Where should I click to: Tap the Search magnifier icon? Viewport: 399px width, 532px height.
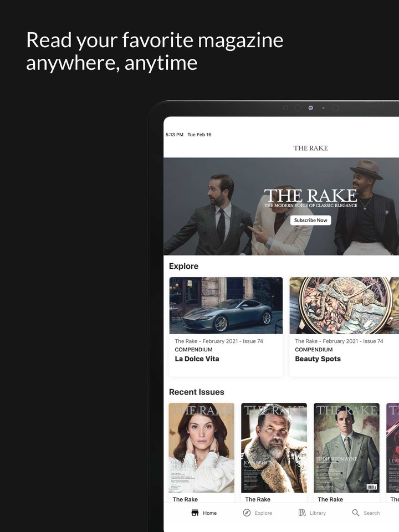pyautogui.click(x=356, y=513)
